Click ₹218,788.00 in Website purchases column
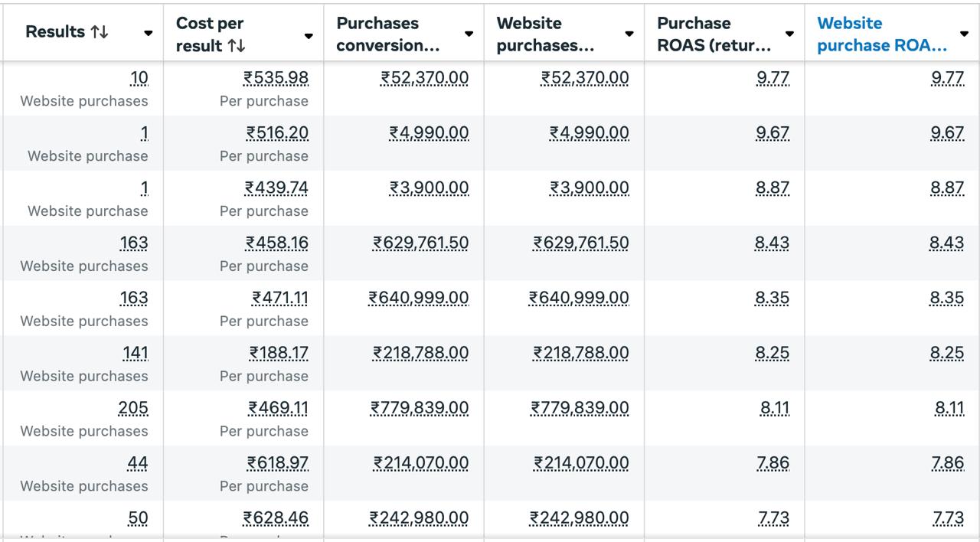980x542 pixels. (x=581, y=354)
